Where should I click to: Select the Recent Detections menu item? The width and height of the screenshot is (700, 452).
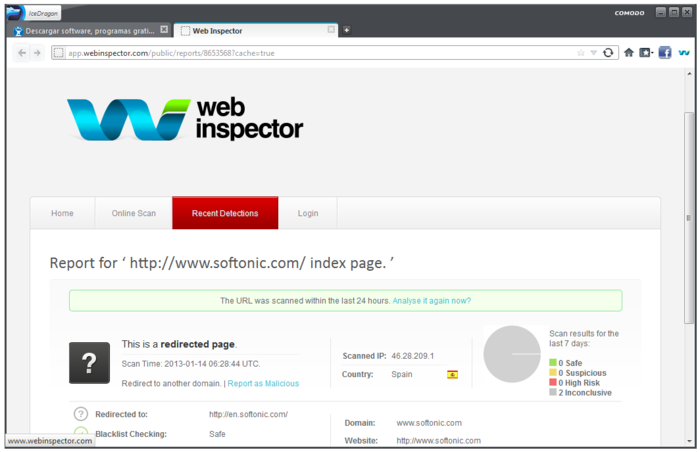(x=225, y=213)
